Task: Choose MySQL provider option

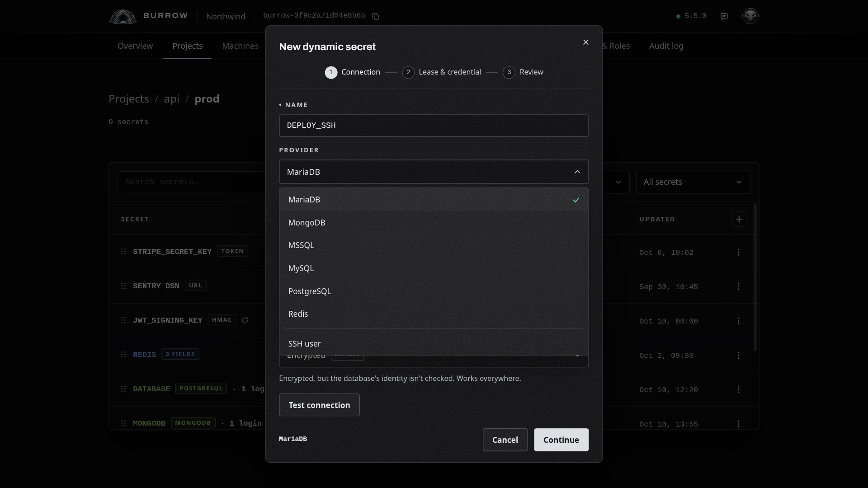Action: pyautogui.click(x=434, y=268)
